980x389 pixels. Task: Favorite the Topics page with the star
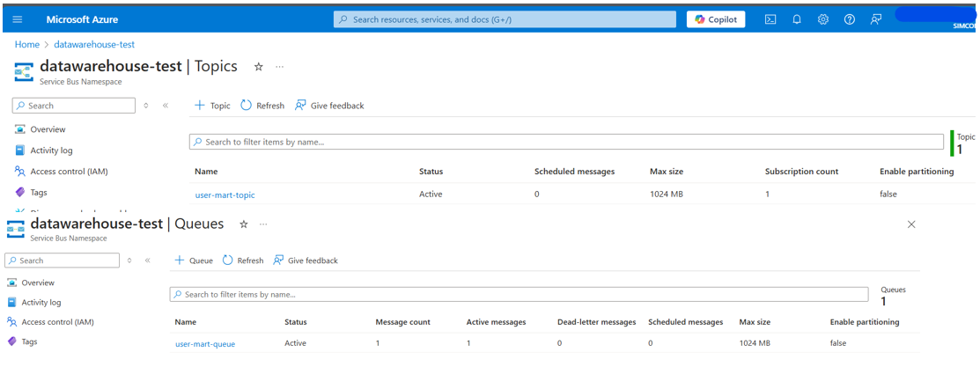(x=258, y=67)
